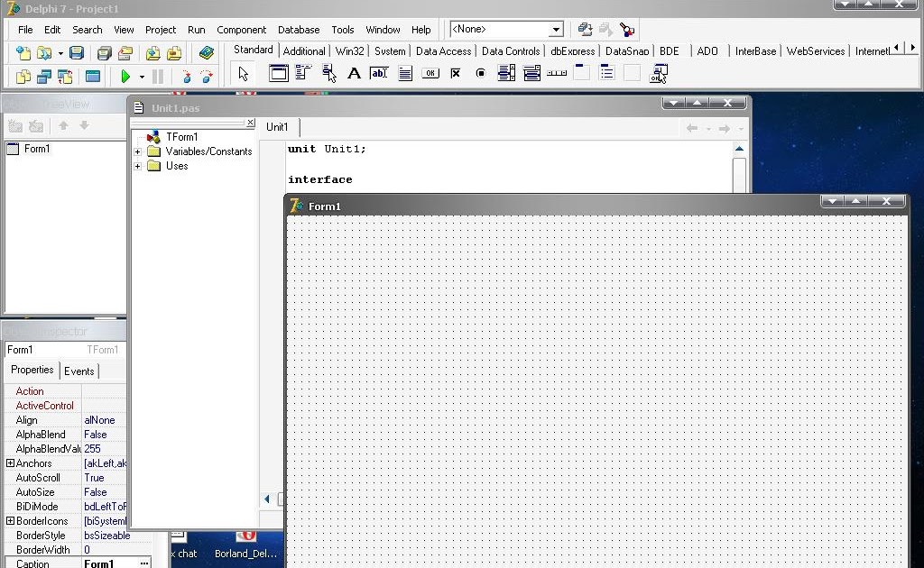This screenshot has height=568, width=924.
Task: Open the dropdown arrow next to Run
Action: 142,78
